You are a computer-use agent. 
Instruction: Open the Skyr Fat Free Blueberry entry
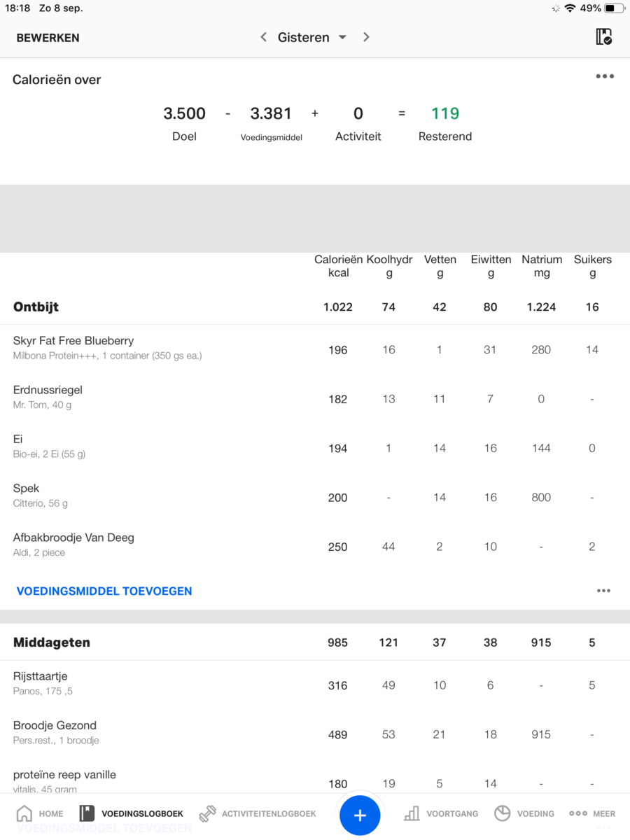point(73,348)
